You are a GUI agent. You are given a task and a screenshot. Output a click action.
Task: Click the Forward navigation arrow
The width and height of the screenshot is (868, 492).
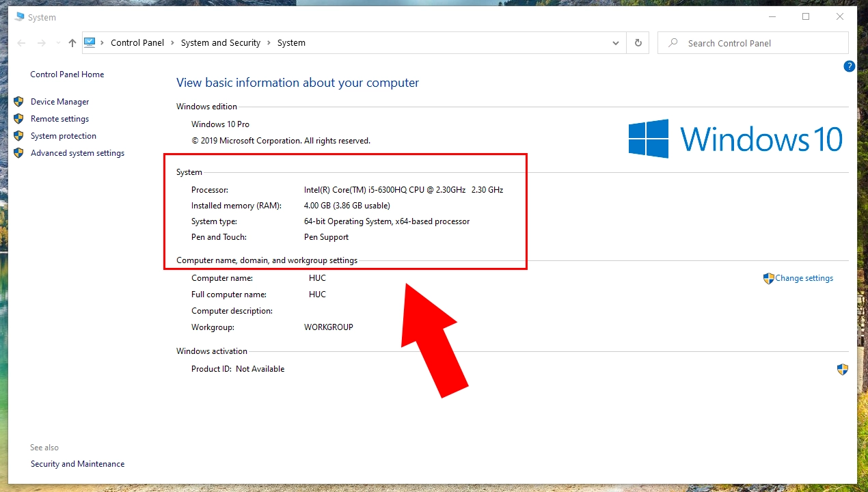pos(41,43)
